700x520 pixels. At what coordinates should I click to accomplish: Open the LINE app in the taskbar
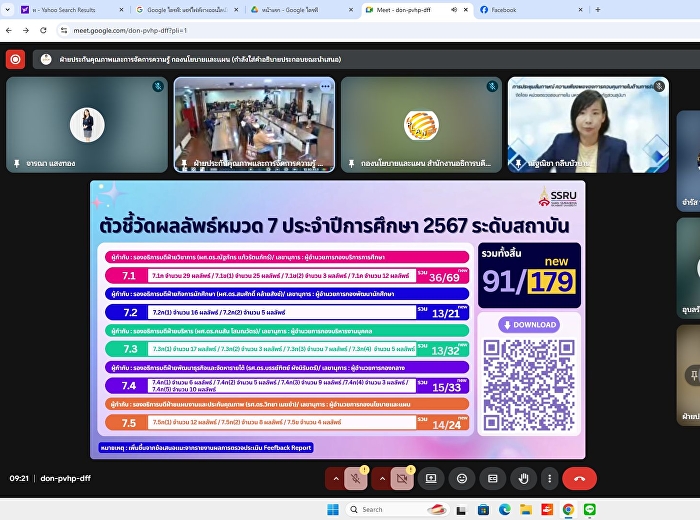590,509
